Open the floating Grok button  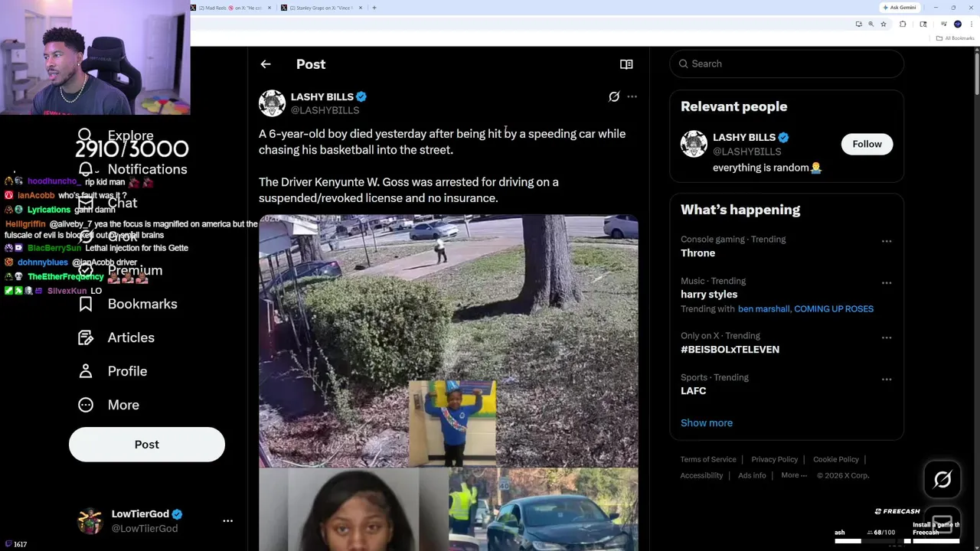pyautogui.click(x=942, y=480)
